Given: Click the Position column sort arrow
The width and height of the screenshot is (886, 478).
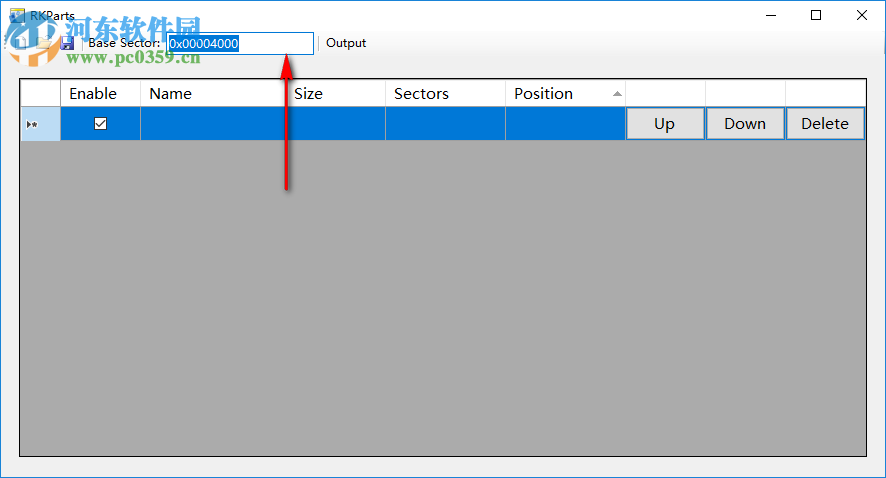Looking at the screenshot, I should point(617,94).
